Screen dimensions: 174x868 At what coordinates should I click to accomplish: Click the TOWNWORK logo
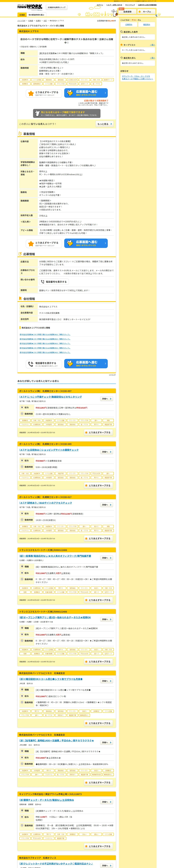coord(30,7)
